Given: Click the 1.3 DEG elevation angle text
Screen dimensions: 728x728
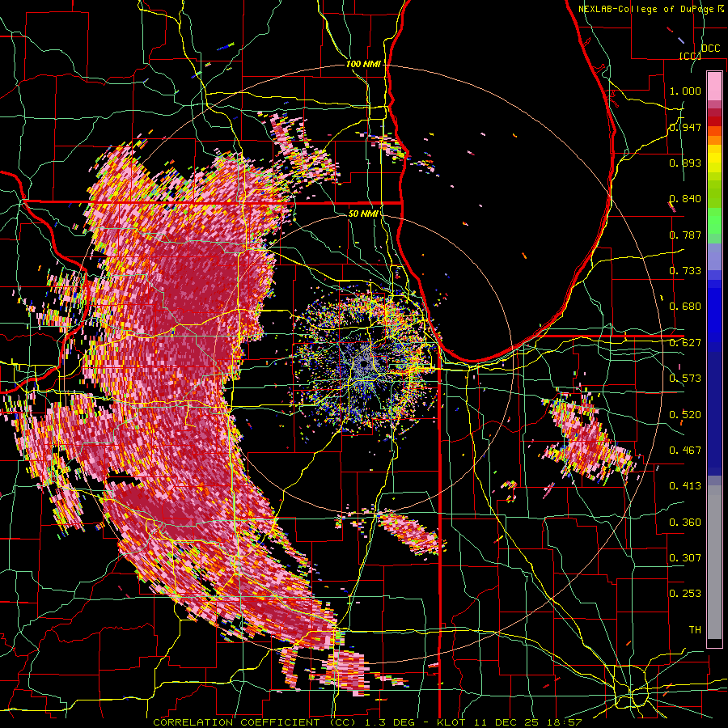Looking at the screenshot, I should (388, 722).
